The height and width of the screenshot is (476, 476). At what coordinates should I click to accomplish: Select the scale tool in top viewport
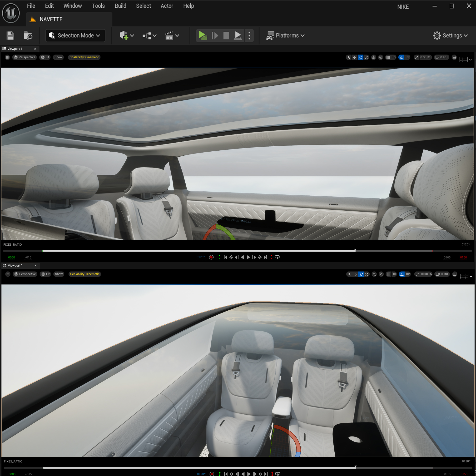pos(366,57)
